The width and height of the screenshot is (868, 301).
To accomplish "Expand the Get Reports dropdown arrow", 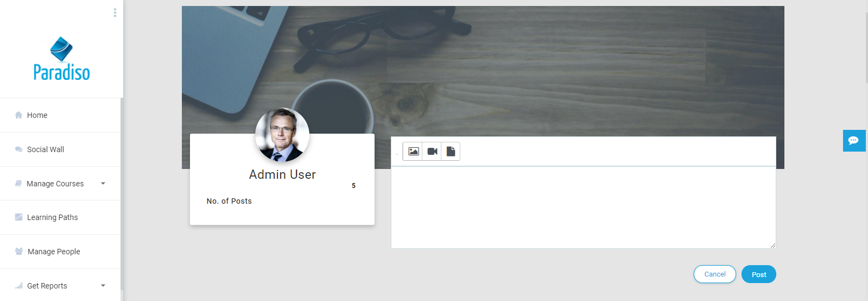I will pyautogui.click(x=103, y=286).
